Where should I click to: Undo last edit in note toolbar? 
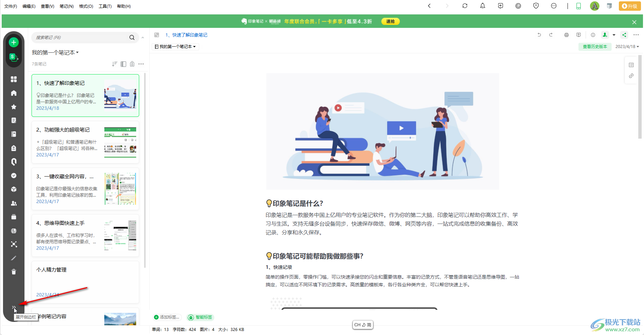point(539,35)
